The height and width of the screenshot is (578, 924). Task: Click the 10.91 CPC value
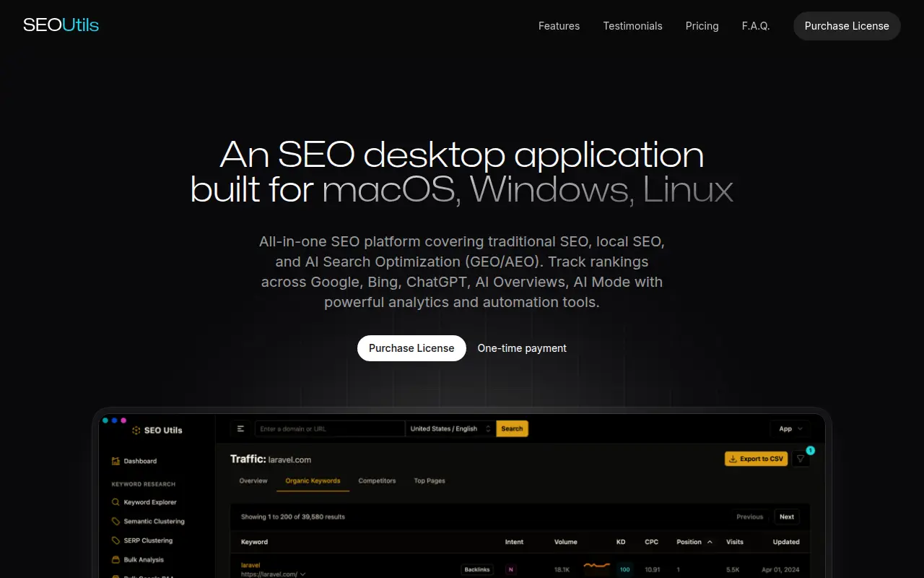652,569
